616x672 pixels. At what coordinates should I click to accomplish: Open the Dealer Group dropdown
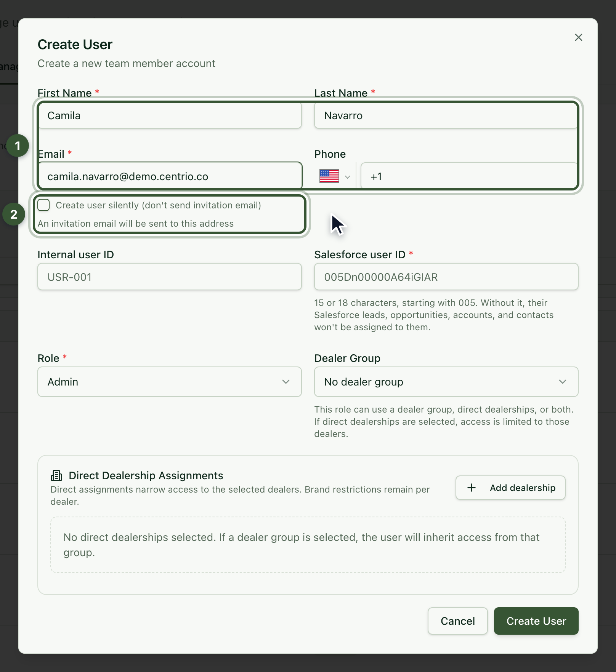pos(446,382)
